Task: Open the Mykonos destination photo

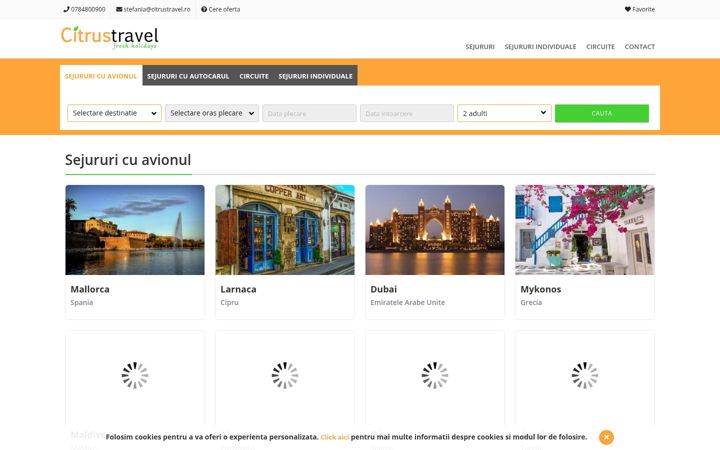Action: coord(585,230)
